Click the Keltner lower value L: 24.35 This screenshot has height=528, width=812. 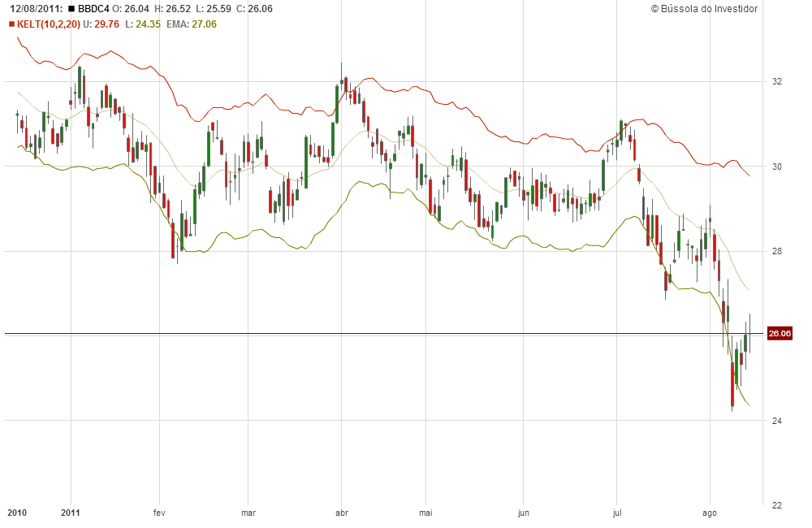(x=143, y=24)
